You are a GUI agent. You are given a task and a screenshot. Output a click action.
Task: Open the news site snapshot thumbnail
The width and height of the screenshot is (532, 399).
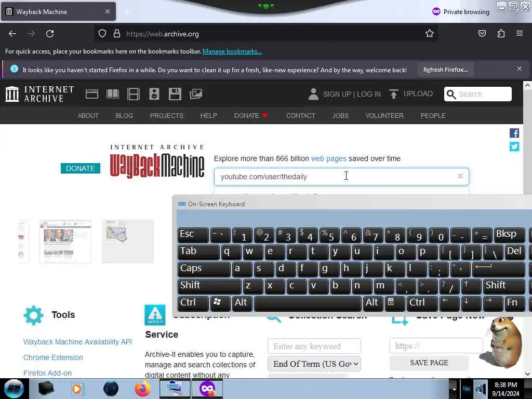[65, 241]
